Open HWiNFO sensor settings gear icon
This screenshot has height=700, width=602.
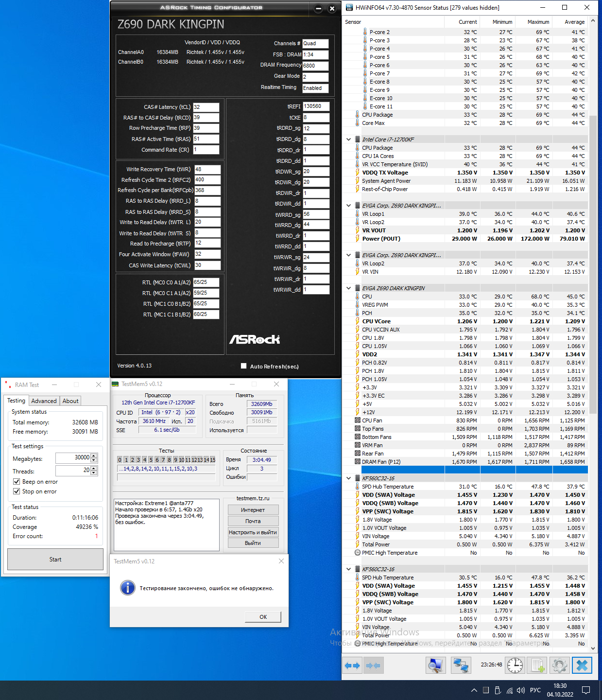pyautogui.click(x=560, y=665)
